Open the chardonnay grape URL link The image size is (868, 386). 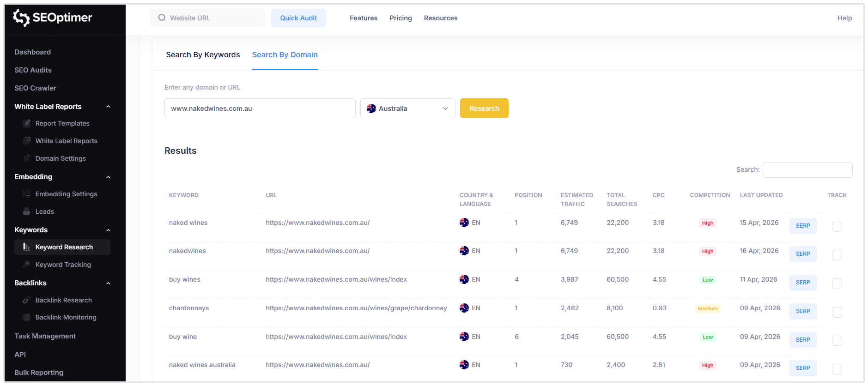pyautogui.click(x=356, y=308)
